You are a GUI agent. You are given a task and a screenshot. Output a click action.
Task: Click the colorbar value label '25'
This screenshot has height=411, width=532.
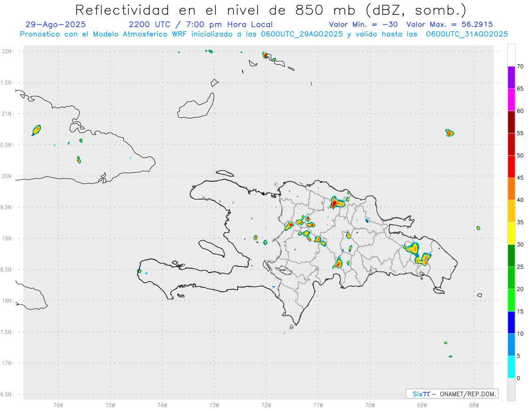pos(521,267)
